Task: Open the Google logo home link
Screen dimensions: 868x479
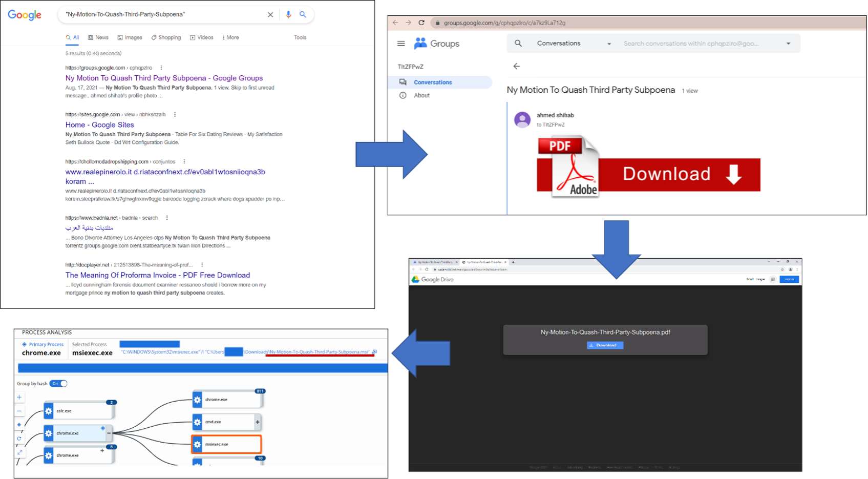Action: coord(25,15)
